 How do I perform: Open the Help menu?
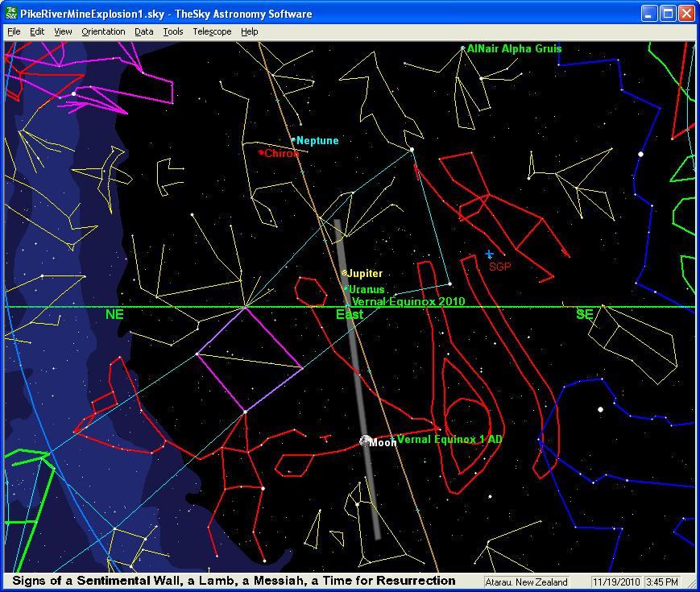250,31
